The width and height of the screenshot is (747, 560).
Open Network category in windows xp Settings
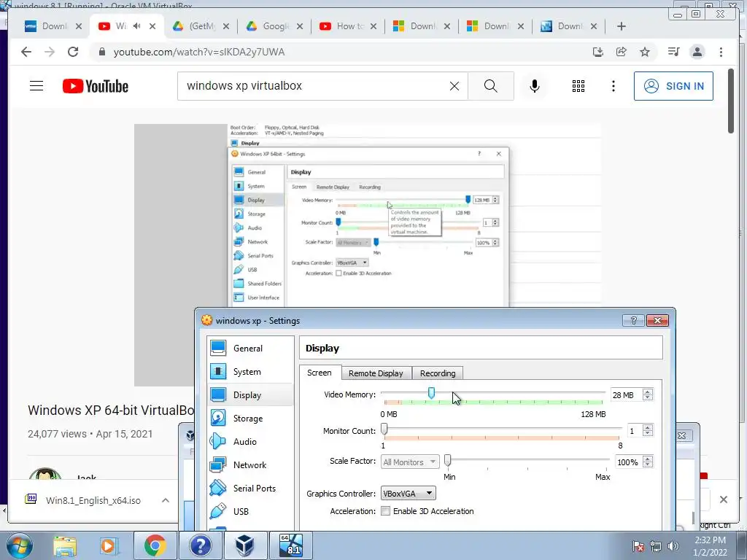[250, 464]
